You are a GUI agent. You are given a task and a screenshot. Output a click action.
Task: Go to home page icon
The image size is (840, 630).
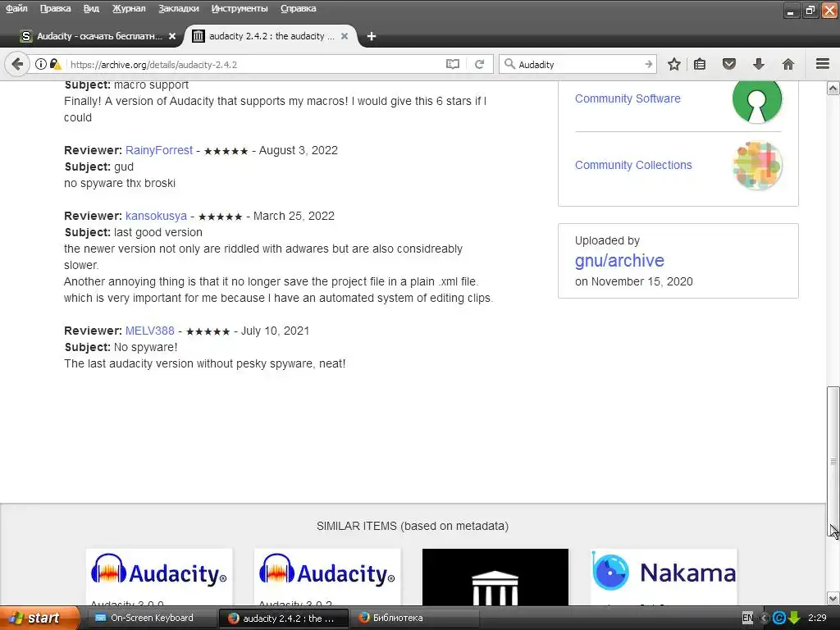(x=788, y=64)
